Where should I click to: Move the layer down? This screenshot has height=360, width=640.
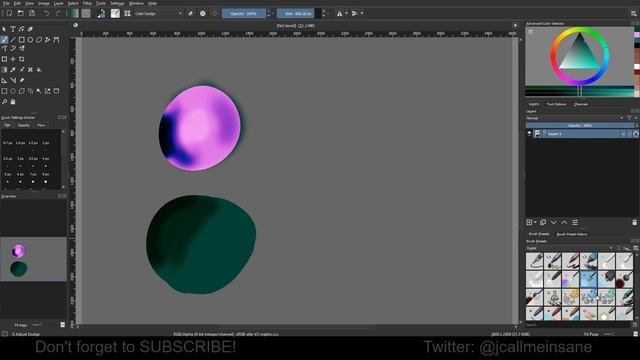pyautogui.click(x=553, y=222)
